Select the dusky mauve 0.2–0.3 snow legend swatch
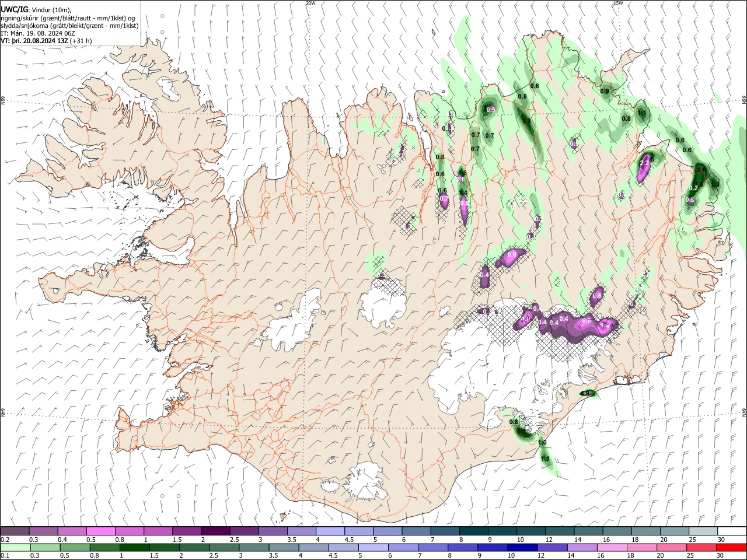This screenshot has height=560, width=747. click(15, 531)
